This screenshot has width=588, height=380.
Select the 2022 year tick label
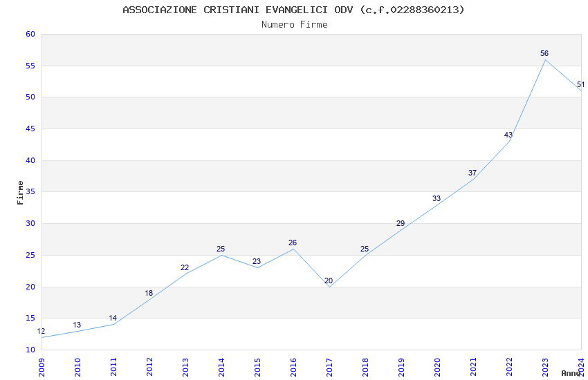click(x=509, y=368)
